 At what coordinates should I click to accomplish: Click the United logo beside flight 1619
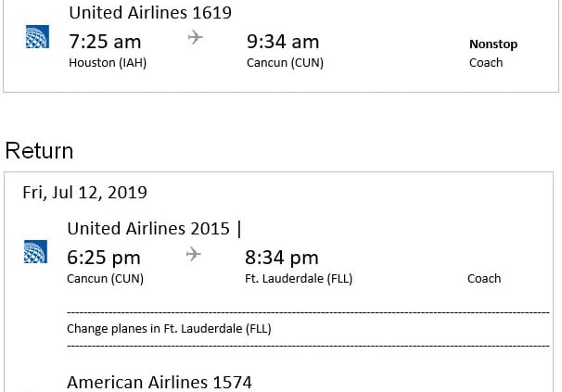(37, 38)
